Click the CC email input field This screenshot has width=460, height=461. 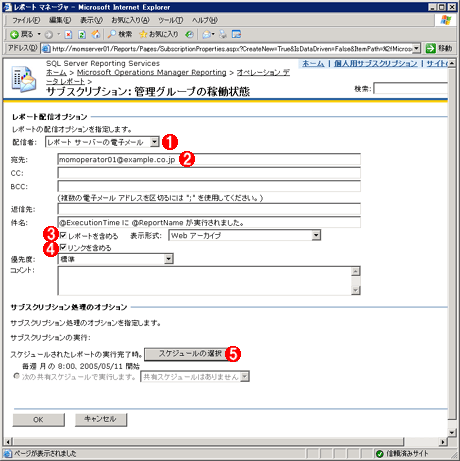[209, 173]
